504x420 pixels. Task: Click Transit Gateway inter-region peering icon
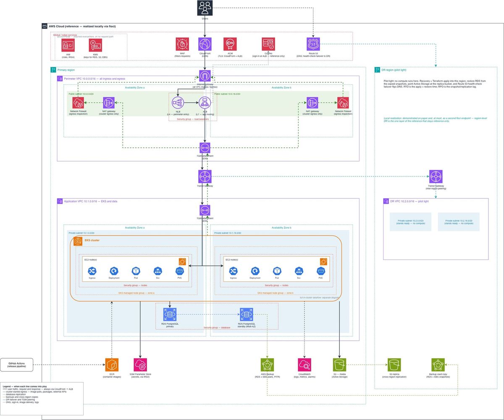pyautogui.click(x=436, y=177)
